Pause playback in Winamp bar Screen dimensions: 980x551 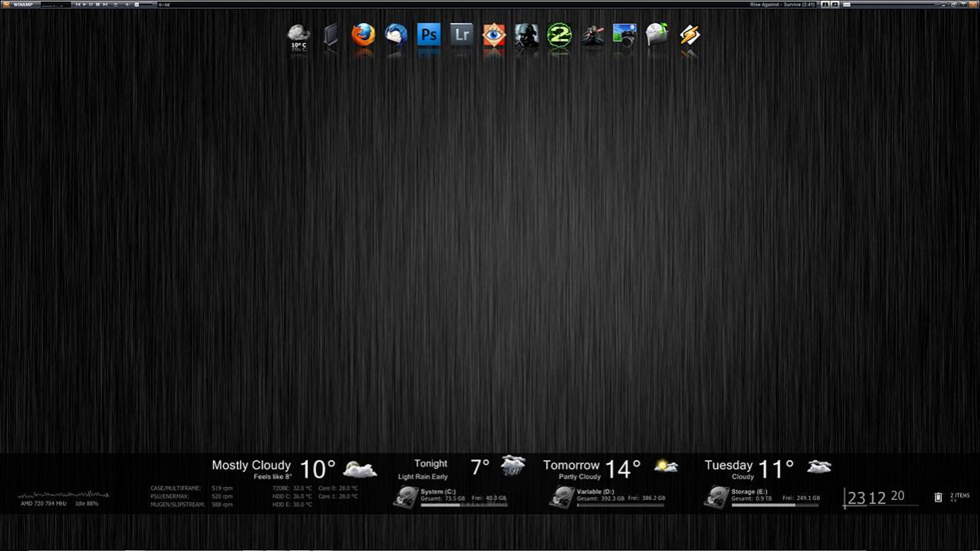tap(91, 4)
